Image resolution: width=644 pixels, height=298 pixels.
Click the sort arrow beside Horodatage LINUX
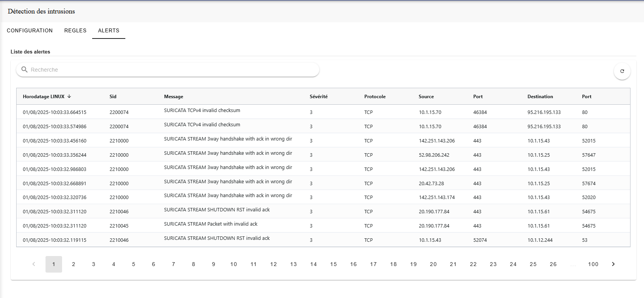pyautogui.click(x=69, y=96)
